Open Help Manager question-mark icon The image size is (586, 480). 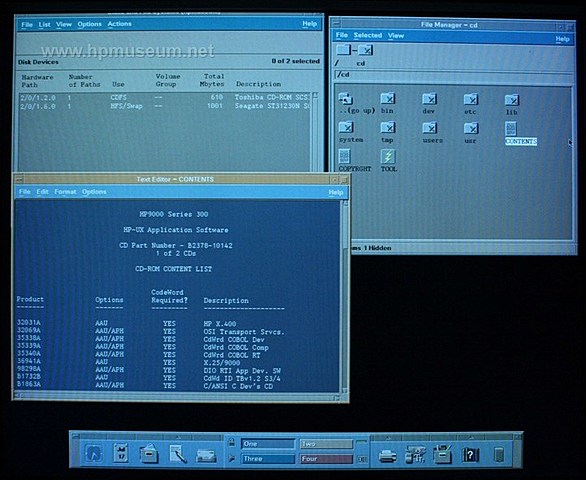pos(470,454)
